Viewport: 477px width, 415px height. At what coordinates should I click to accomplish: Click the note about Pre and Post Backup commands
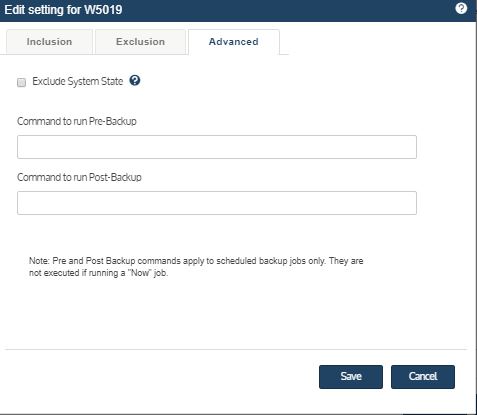[x=196, y=267]
